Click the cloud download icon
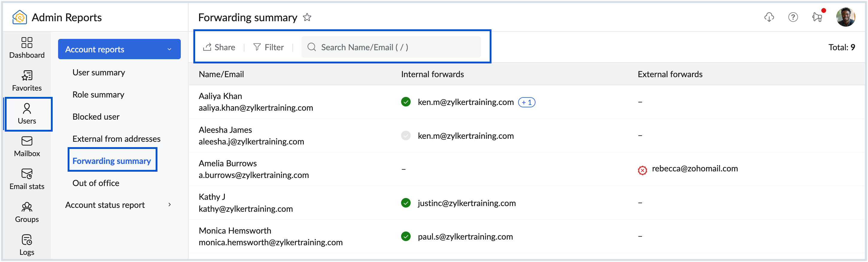 coord(769,17)
